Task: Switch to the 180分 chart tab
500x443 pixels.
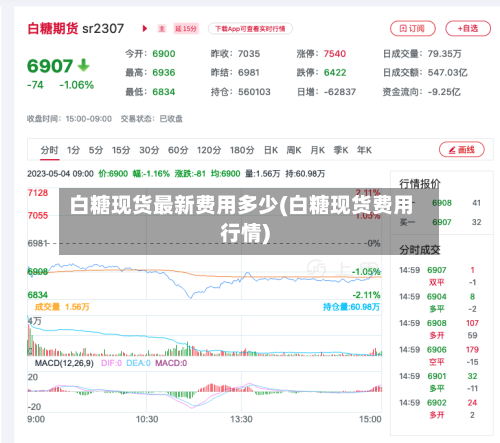Action: coord(242,150)
